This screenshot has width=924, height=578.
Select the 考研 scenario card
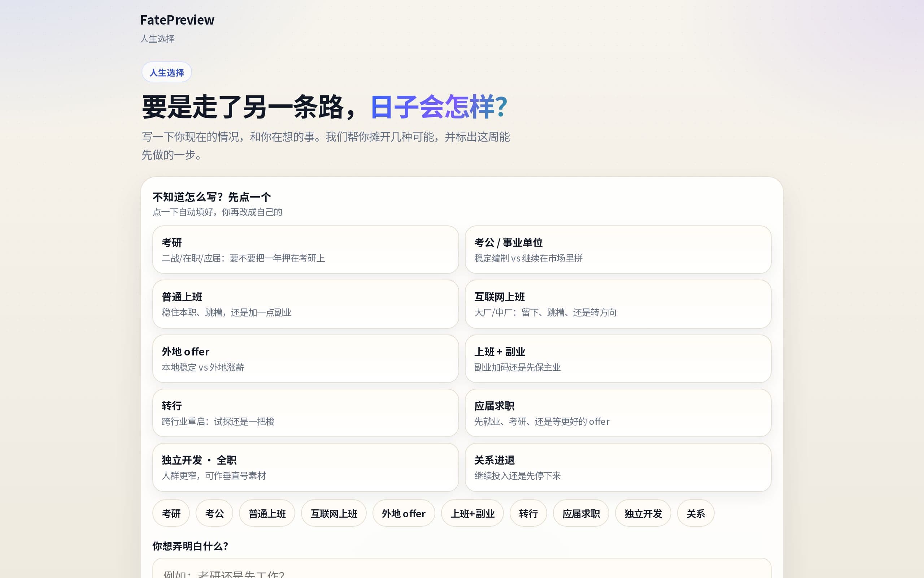tap(305, 250)
